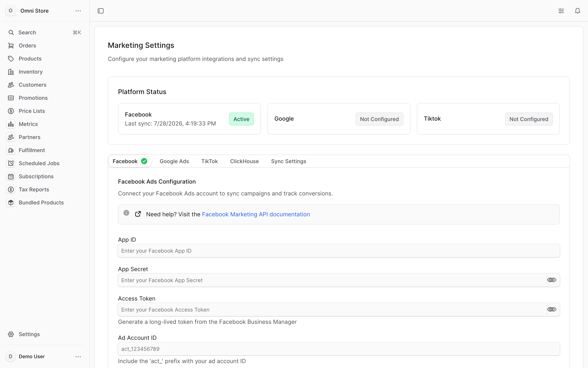
Task: Open the notifications bell
Action: [578, 11]
